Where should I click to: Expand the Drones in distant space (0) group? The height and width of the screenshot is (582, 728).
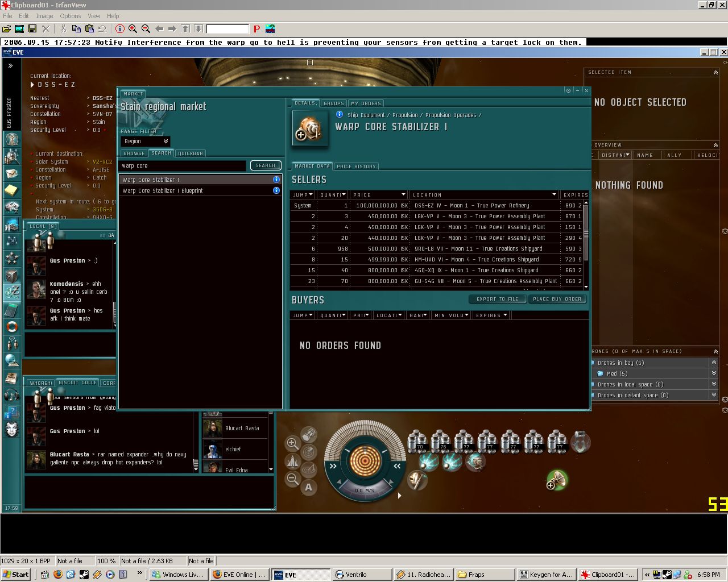[714, 395]
